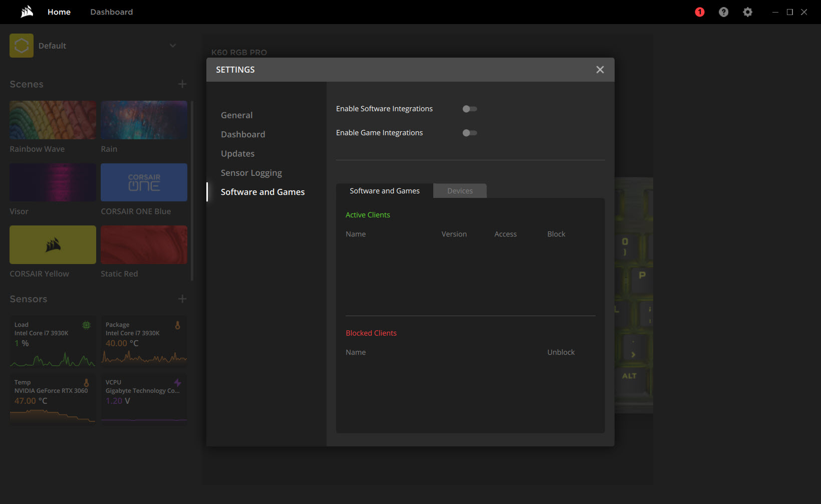Image resolution: width=821 pixels, height=504 pixels.
Task: Select the CORSAIR ONE Blue scene
Action: (144, 182)
